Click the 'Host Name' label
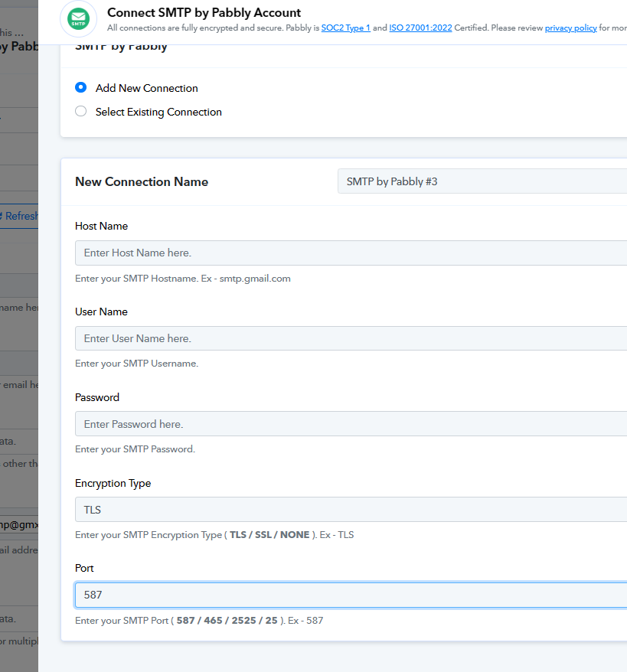The height and width of the screenshot is (672, 627). tap(101, 226)
